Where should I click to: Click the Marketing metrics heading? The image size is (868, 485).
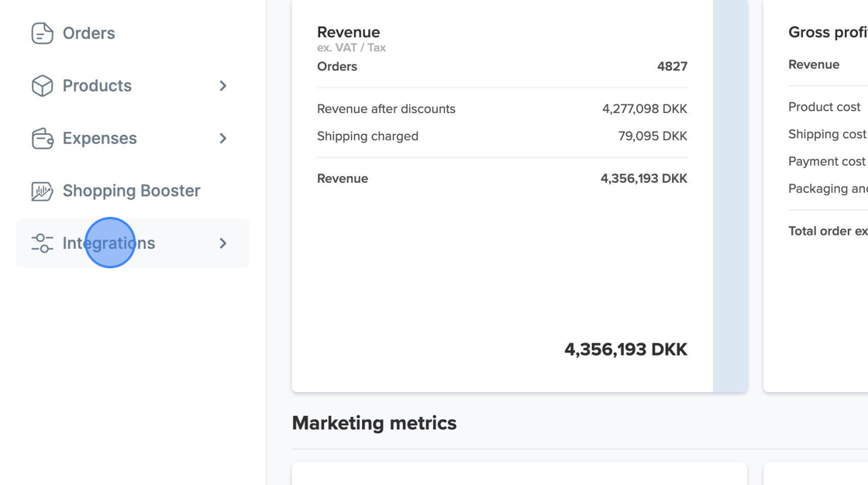point(374,423)
